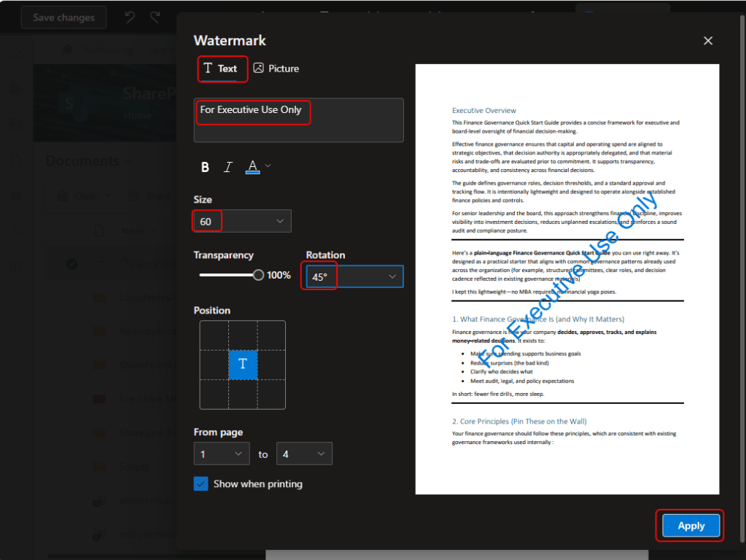This screenshot has width=746, height=560.
Task: Toggle italic on the watermark text
Action: 228,167
